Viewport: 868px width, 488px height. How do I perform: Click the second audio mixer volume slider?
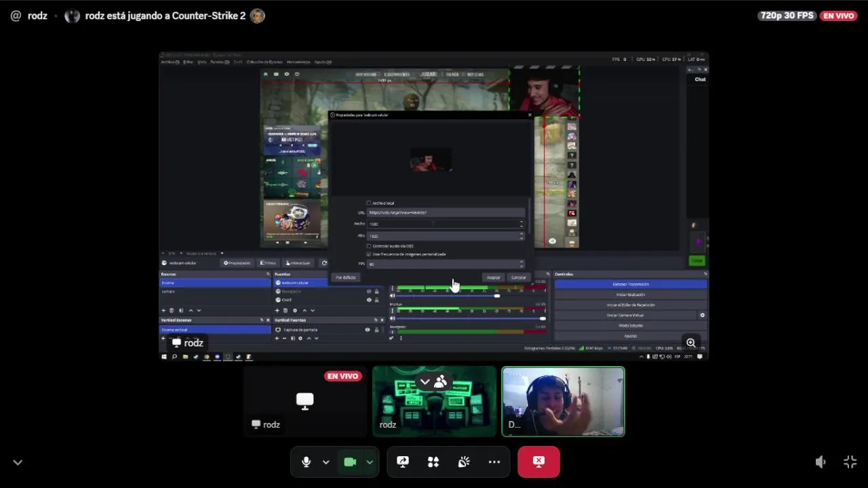click(471, 318)
